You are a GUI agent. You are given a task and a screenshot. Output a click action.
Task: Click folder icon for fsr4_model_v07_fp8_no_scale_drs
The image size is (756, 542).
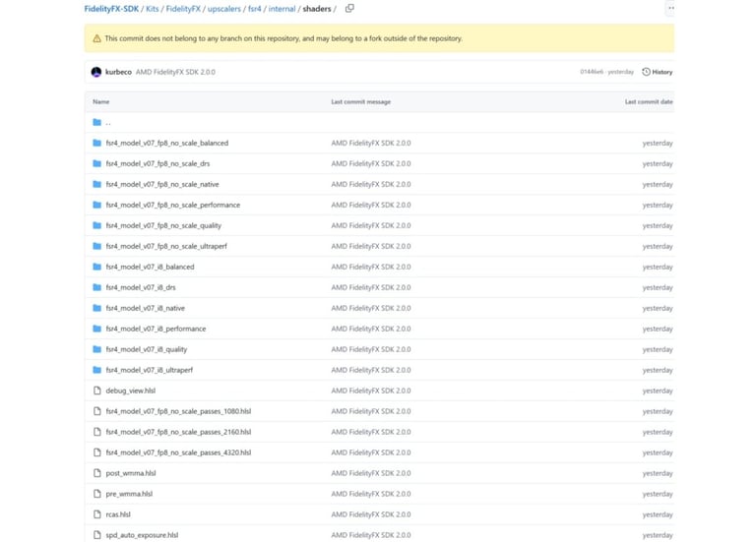tap(96, 164)
